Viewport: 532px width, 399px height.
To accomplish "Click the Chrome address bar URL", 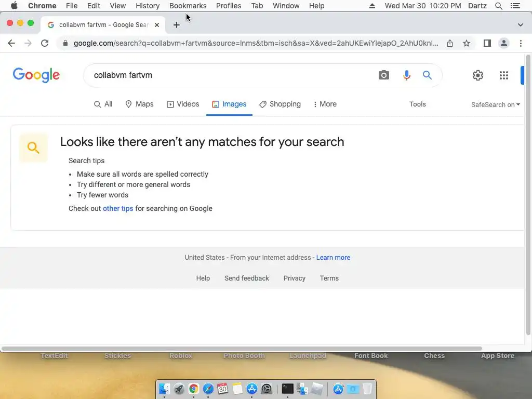I will (256, 43).
